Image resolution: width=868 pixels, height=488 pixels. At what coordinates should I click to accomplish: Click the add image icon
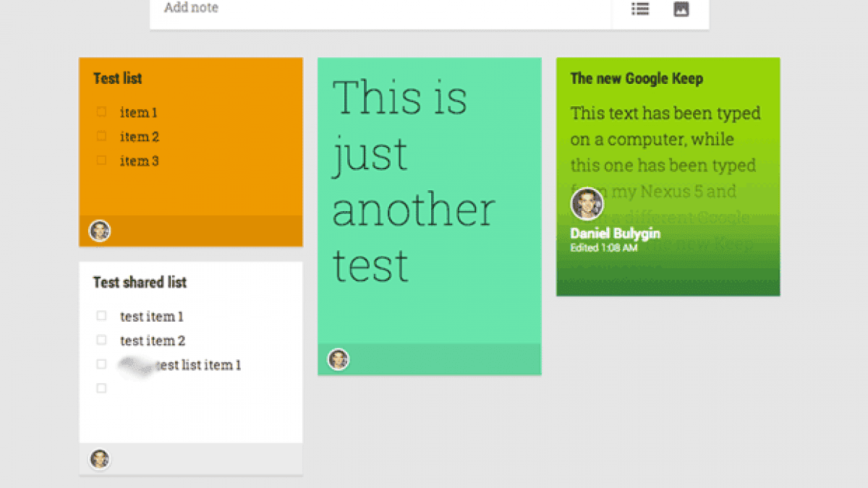click(x=681, y=9)
